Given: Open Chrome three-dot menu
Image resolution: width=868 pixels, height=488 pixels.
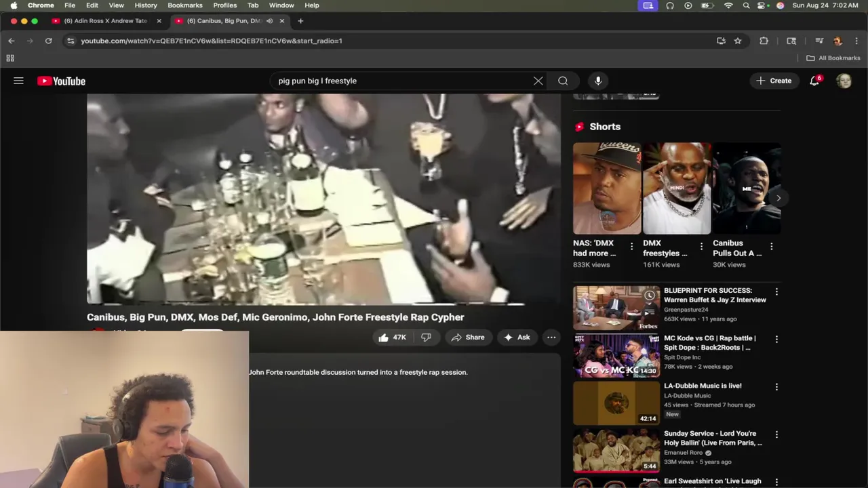Looking at the screenshot, I should pyautogui.click(x=856, y=41).
